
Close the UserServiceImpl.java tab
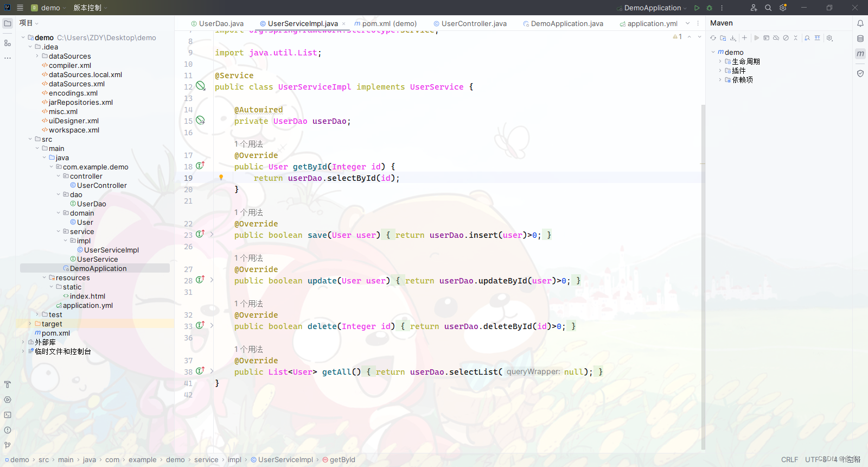click(x=343, y=24)
